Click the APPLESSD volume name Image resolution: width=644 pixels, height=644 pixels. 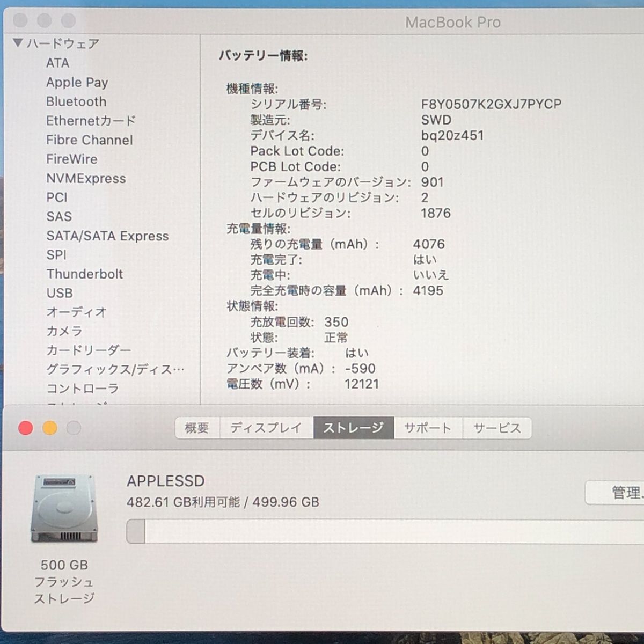pos(166,481)
